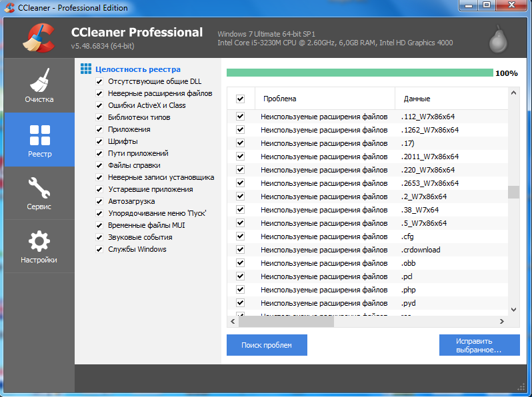Sort by the Данные column header
The height and width of the screenshot is (397, 532).
[x=451, y=99]
